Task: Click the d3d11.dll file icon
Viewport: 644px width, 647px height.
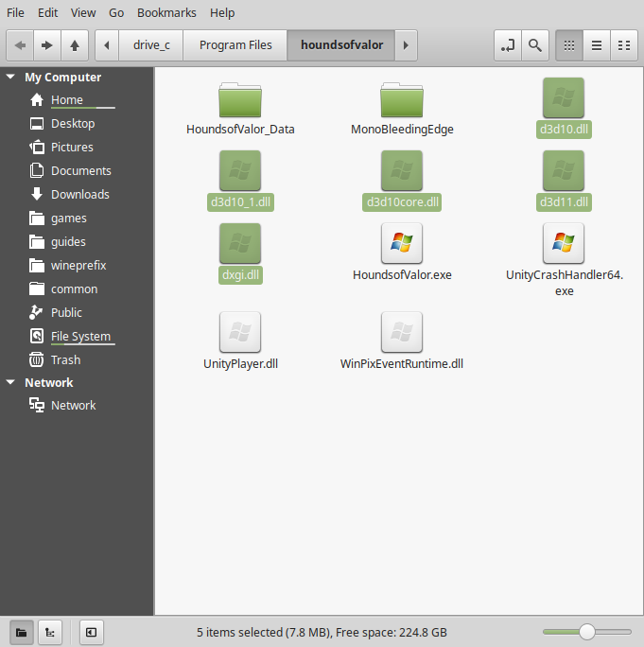Action: click(564, 170)
